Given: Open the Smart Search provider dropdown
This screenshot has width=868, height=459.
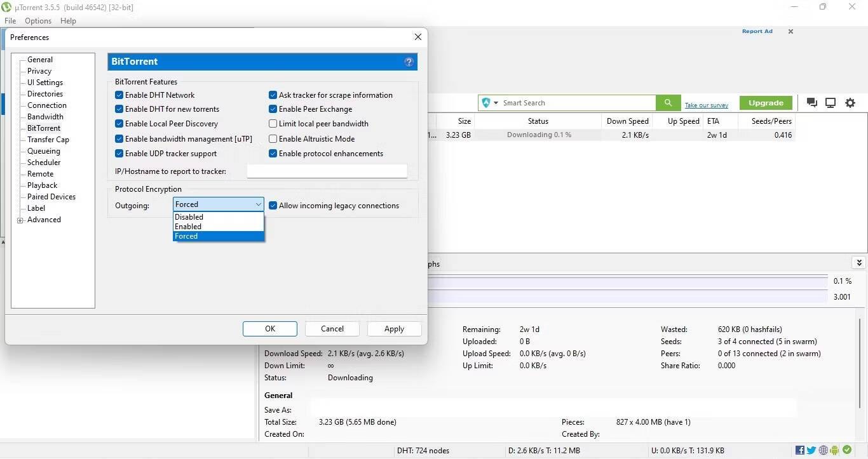Looking at the screenshot, I should point(496,102).
